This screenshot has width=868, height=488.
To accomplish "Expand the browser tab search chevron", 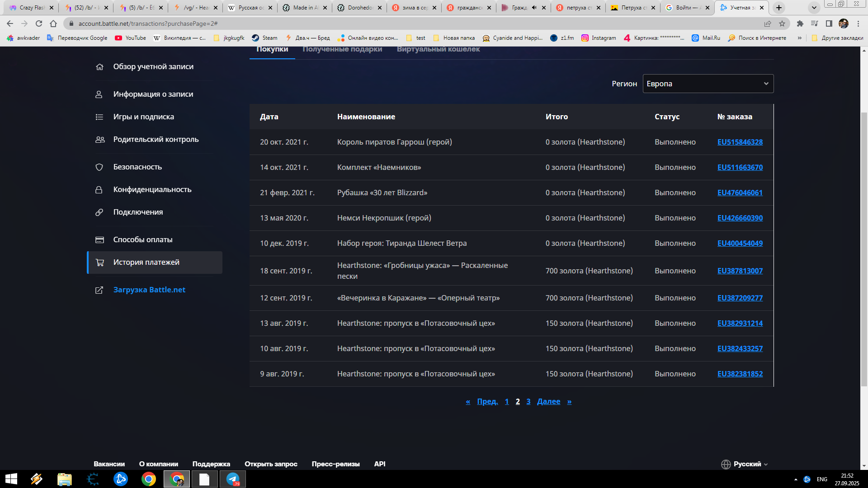I will pos(814,8).
